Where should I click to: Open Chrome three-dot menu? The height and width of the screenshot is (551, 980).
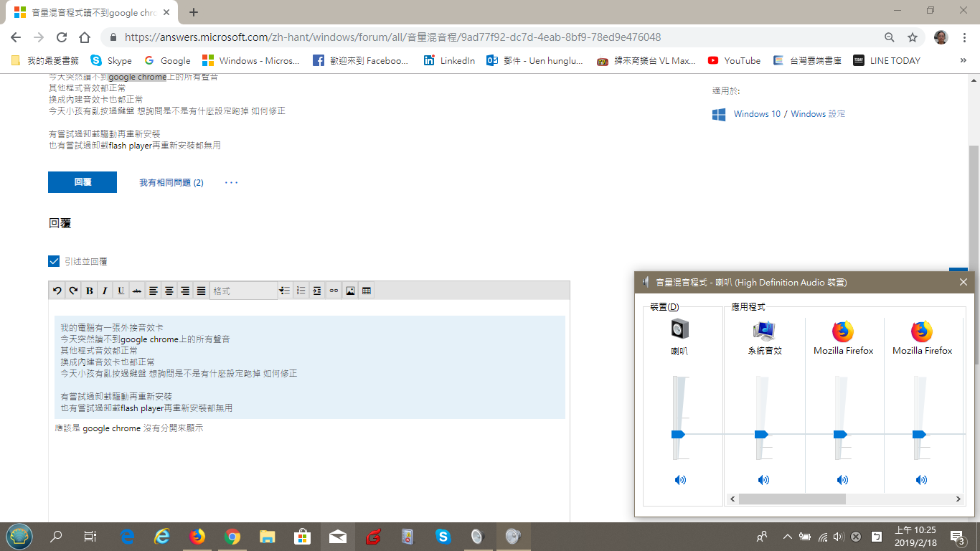(964, 37)
